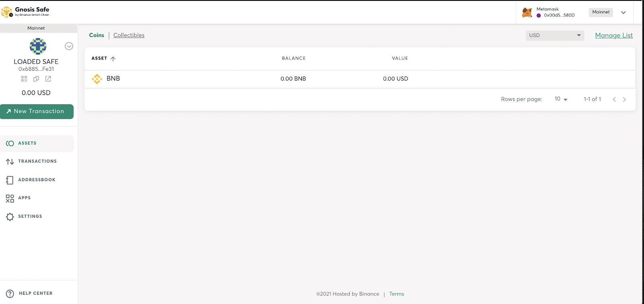Open rows per page dropdown
This screenshot has width=644, height=304.
click(561, 99)
